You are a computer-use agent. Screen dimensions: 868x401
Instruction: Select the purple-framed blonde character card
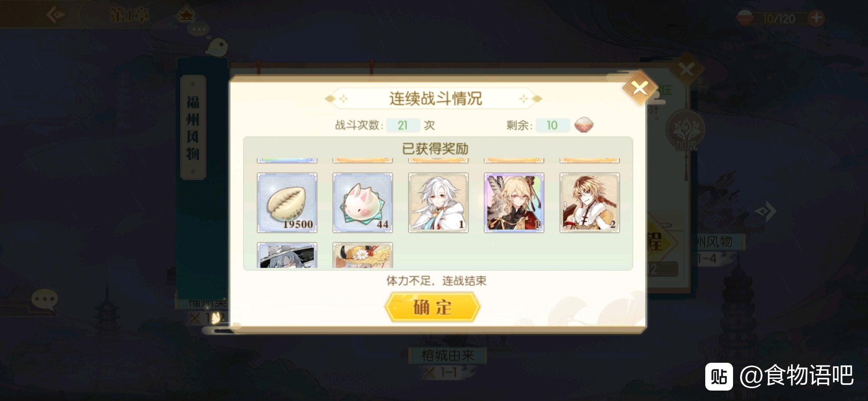(514, 202)
